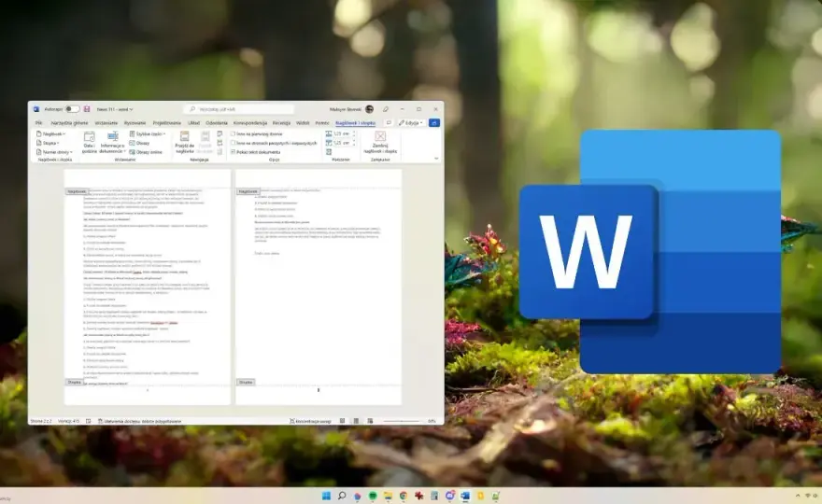Image resolution: width=822 pixels, height=504 pixels.
Task: Open Szybkie części dropdown
Action: (x=148, y=134)
